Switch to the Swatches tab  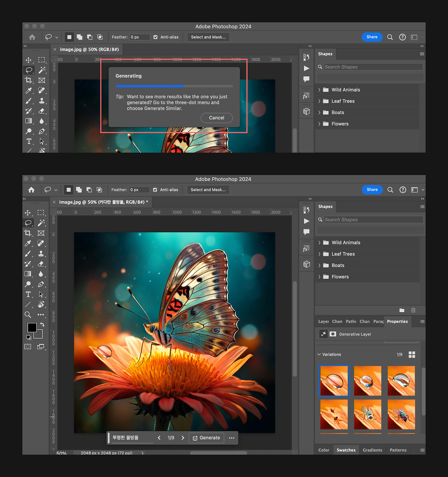tap(346, 450)
